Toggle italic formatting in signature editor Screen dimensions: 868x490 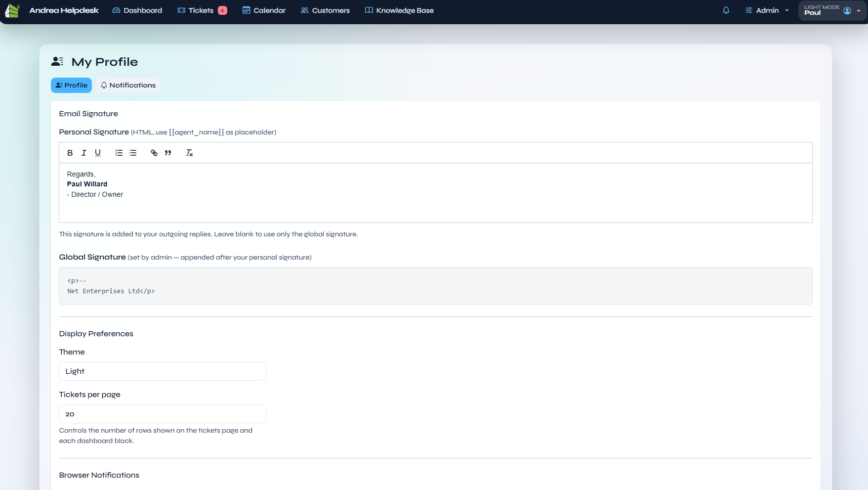(x=84, y=153)
